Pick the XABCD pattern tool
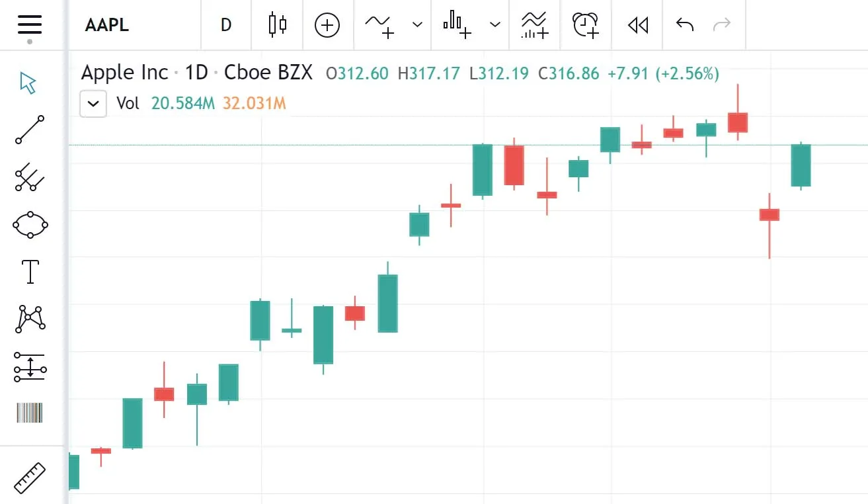 (30, 319)
